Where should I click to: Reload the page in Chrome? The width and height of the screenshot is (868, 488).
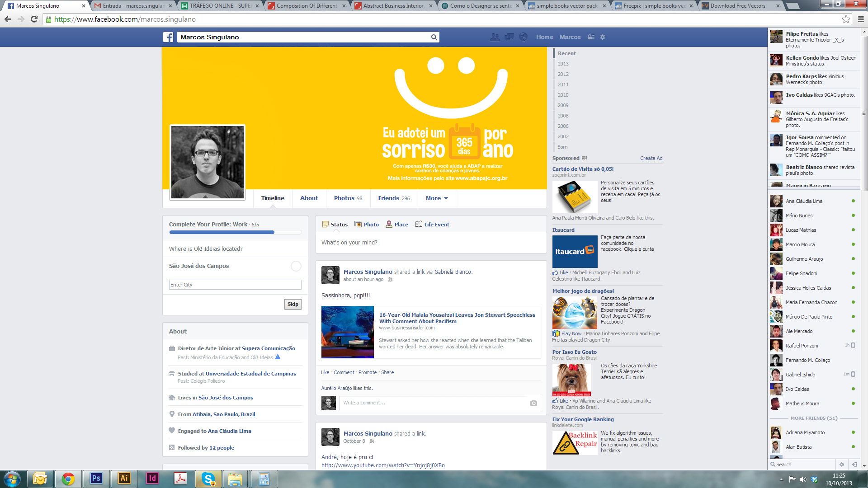pyautogui.click(x=34, y=19)
